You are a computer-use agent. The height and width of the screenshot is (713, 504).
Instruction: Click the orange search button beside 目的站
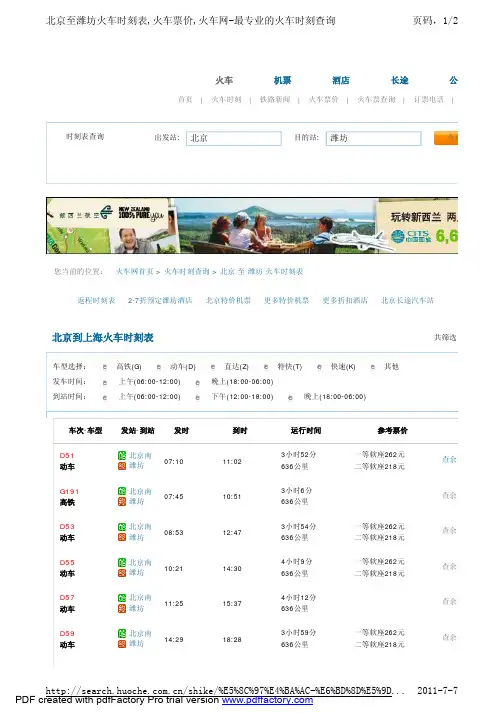pos(446,138)
